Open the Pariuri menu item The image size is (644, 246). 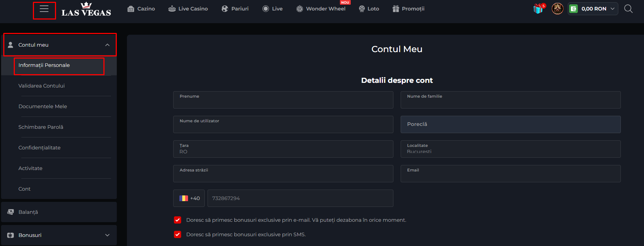(235, 9)
